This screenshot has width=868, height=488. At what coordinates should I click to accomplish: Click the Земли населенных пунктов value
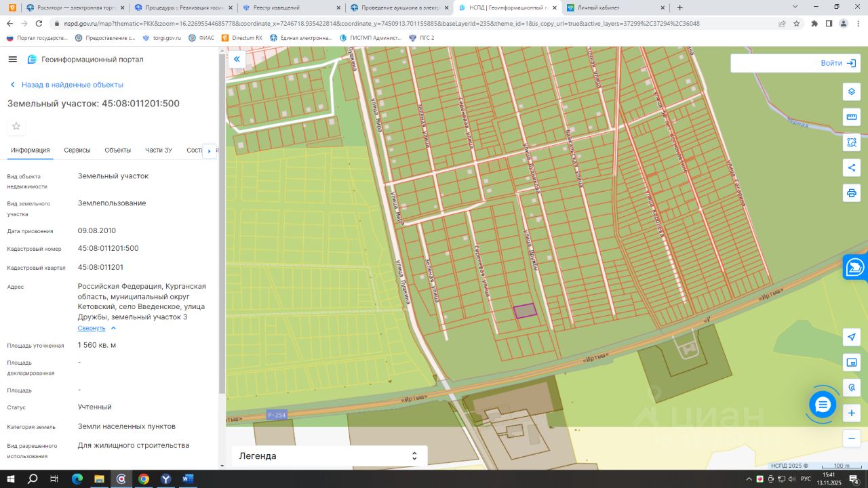[127, 426]
